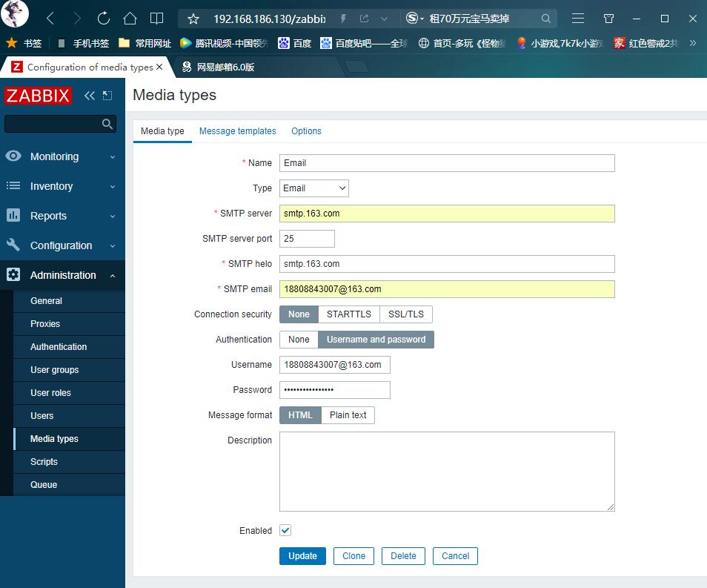The width and height of the screenshot is (707, 588).
Task: Click the browser profile avatar
Action: tap(14, 13)
